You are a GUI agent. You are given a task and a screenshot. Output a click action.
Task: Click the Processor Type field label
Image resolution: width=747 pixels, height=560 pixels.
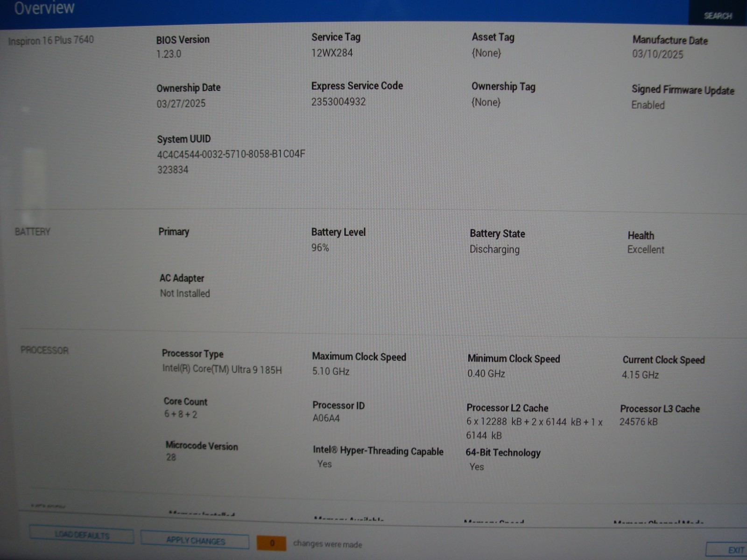point(192,354)
